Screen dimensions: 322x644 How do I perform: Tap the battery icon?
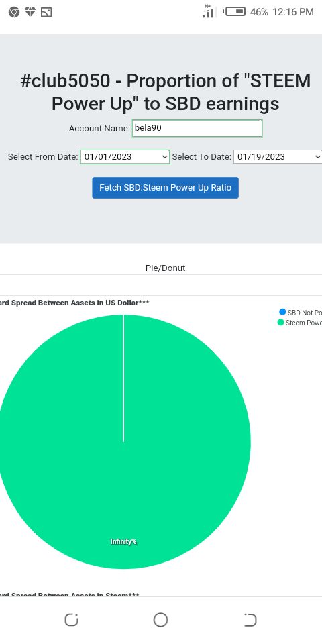tap(235, 11)
